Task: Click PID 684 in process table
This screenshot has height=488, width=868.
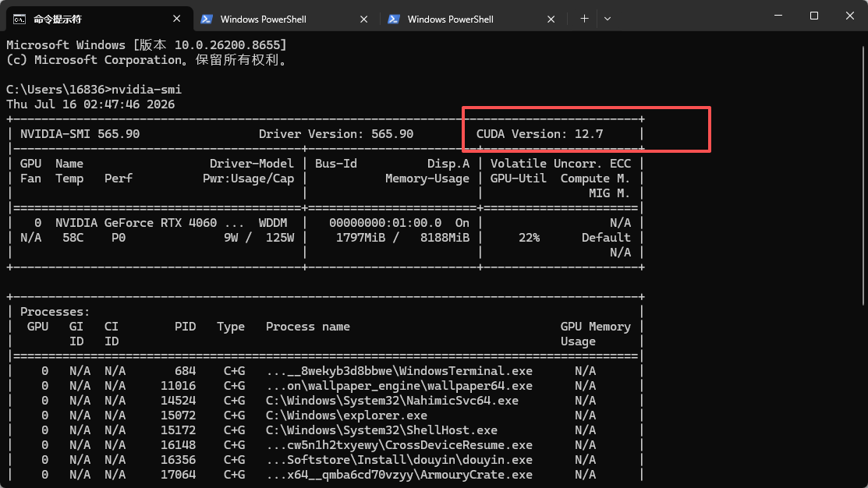Action: [x=185, y=371]
